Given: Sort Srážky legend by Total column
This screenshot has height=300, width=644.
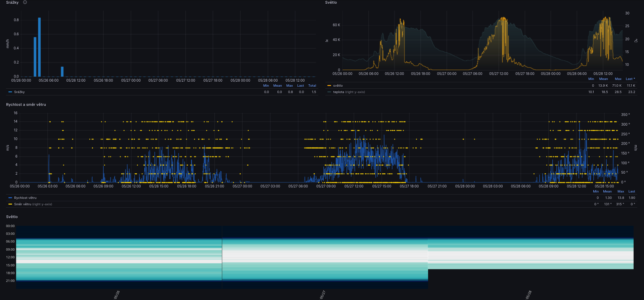Looking at the screenshot, I should pyautogui.click(x=312, y=86).
